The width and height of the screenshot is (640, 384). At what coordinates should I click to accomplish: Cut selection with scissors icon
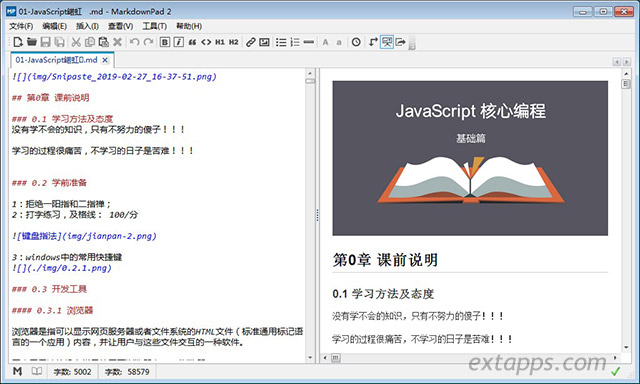[76, 42]
